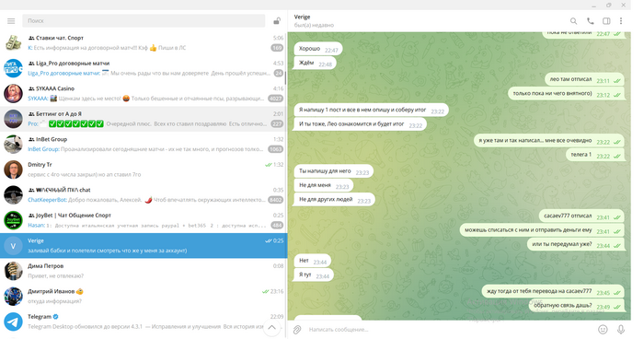The height and width of the screenshot is (339, 644).
Task: Click the message лео там отписал
Action: pos(584,80)
